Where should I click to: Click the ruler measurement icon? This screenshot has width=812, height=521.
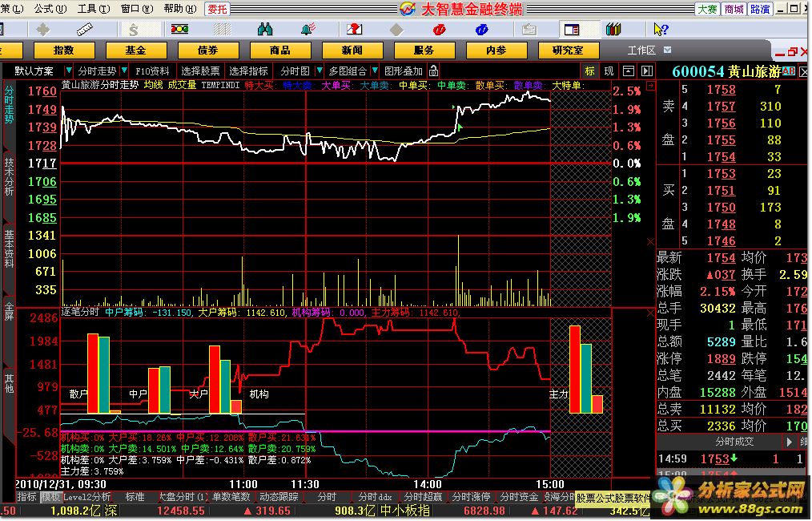coord(85,30)
